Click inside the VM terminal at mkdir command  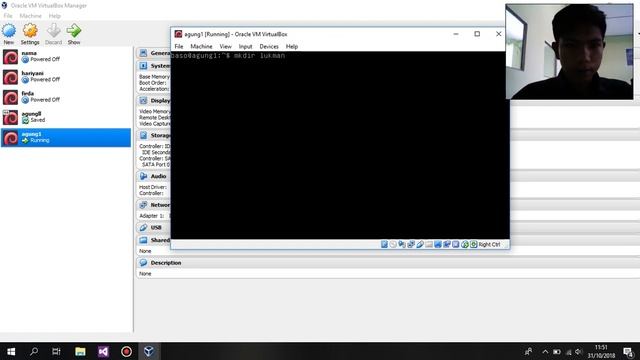pyautogui.click(x=259, y=56)
